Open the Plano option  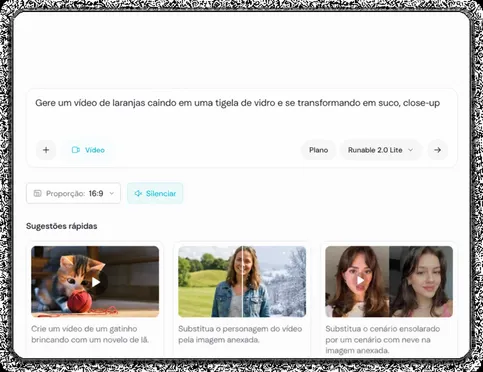pyautogui.click(x=318, y=150)
